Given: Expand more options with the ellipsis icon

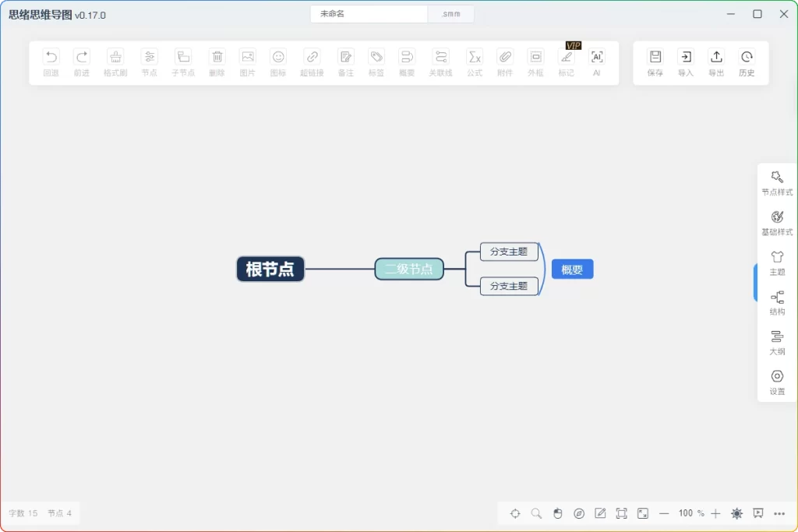Looking at the screenshot, I should click(x=779, y=513).
